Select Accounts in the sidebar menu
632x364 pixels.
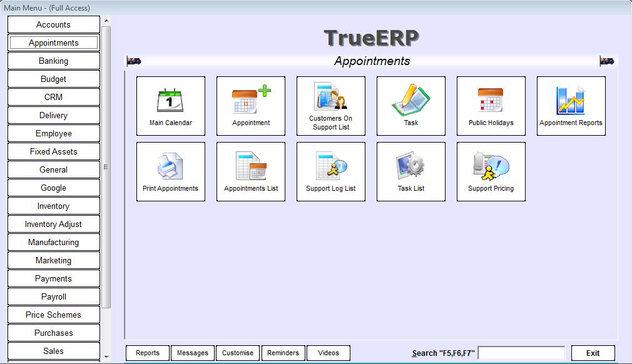tap(54, 25)
